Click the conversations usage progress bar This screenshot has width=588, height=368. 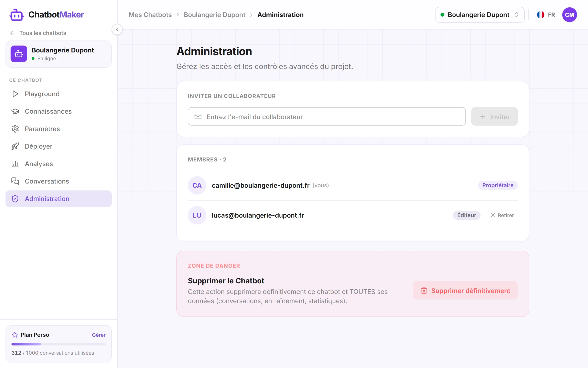(59, 344)
